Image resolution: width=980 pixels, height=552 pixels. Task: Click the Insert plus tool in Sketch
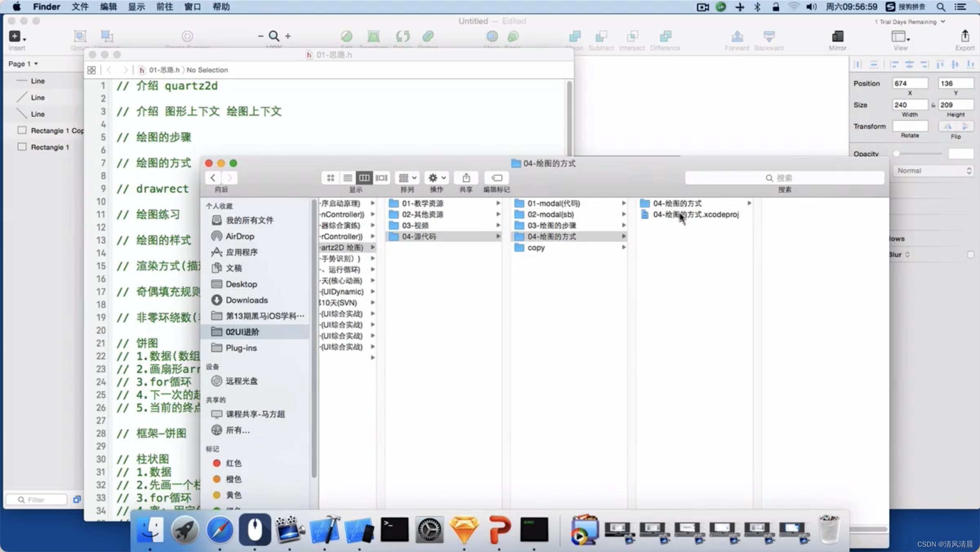(15, 36)
